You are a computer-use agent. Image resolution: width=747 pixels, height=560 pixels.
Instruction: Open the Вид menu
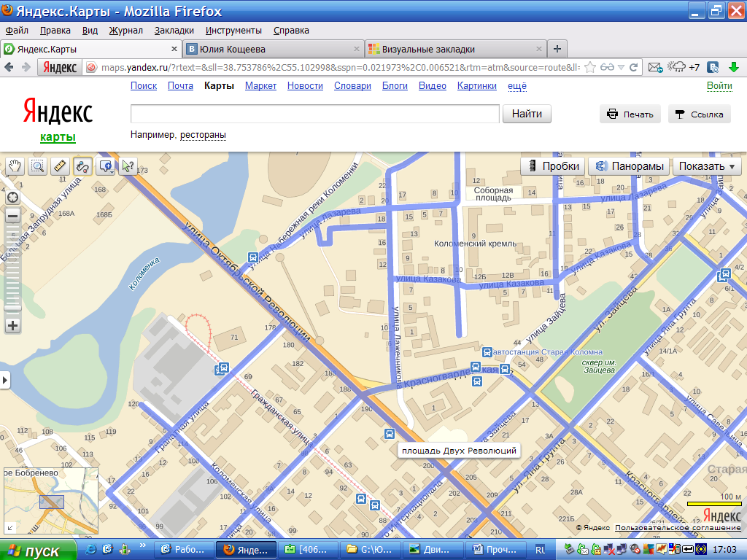coord(90,31)
